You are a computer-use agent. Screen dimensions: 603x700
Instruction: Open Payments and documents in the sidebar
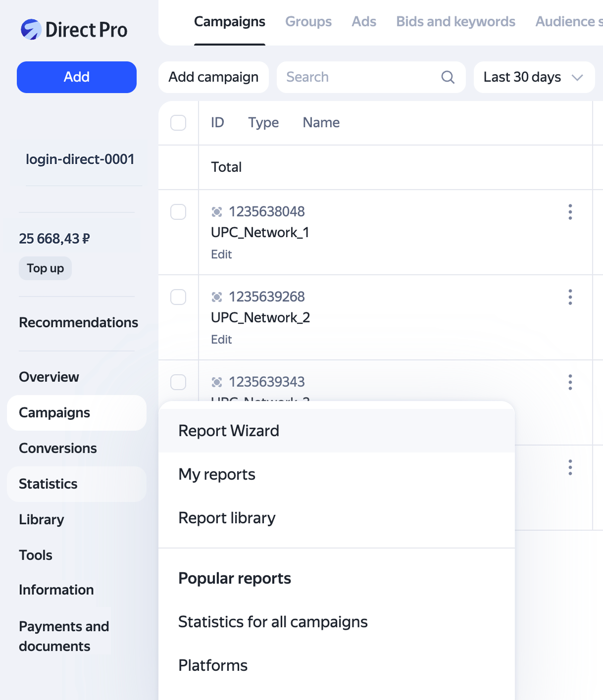[64, 636]
